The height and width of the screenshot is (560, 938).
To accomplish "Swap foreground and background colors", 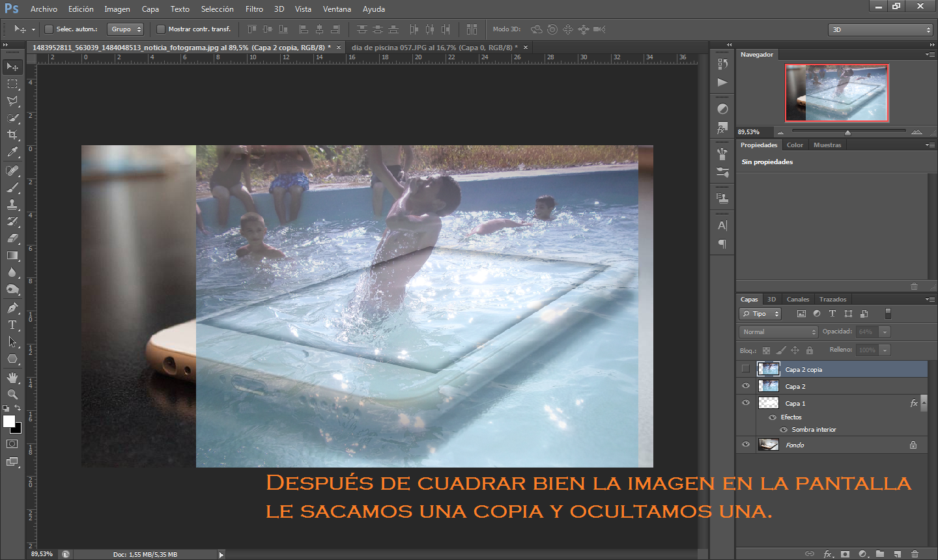I will point(18,408).
